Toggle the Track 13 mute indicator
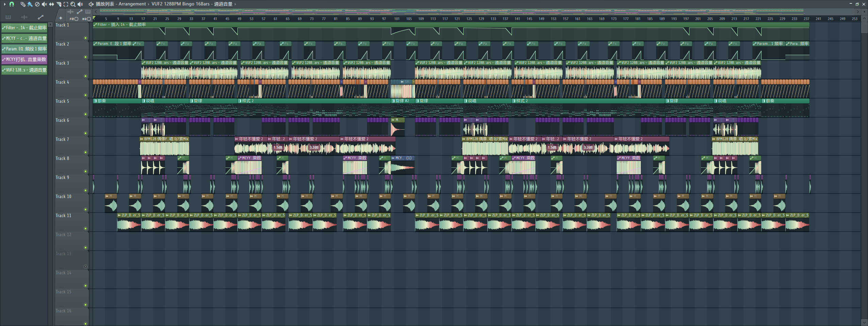The image size is (868, 326). point(85,267)
